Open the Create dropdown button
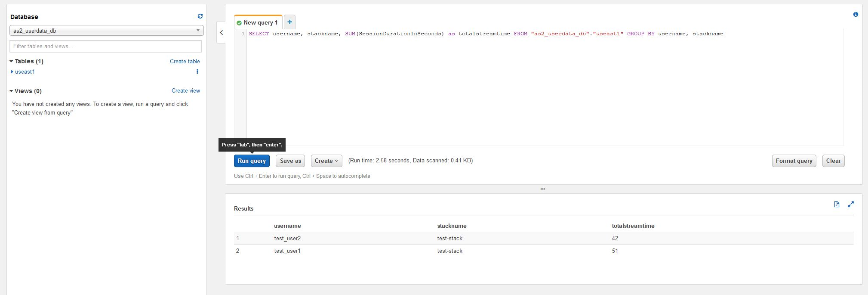868x295 pixels. point(326,161)
